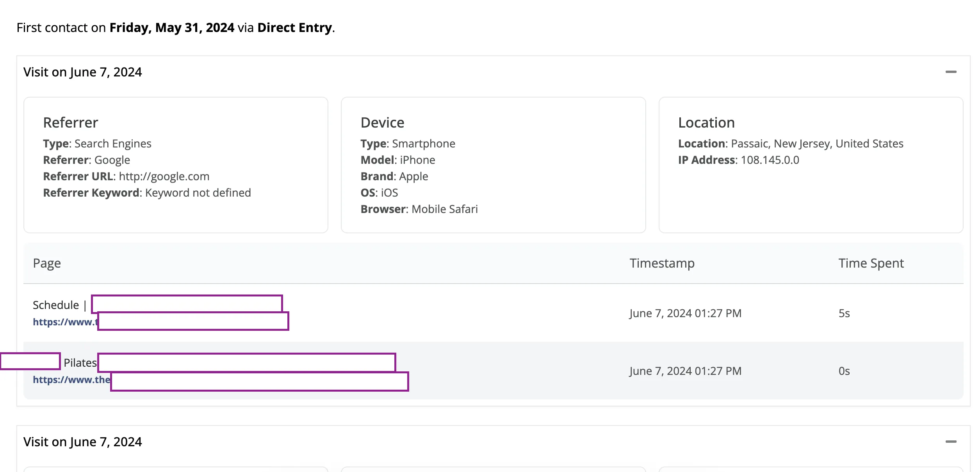980x472 pixels.
Task: Click the Brand: Apple line
Action: tap(394, 176)
